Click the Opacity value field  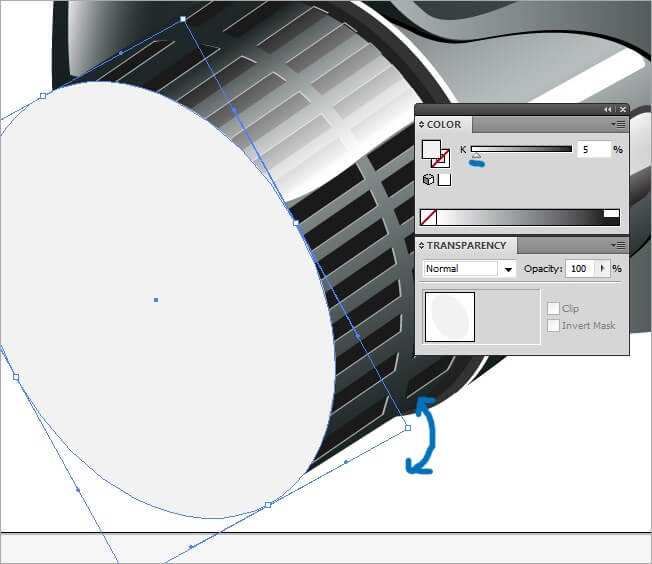pyautogui.click(x=579, y=269)
